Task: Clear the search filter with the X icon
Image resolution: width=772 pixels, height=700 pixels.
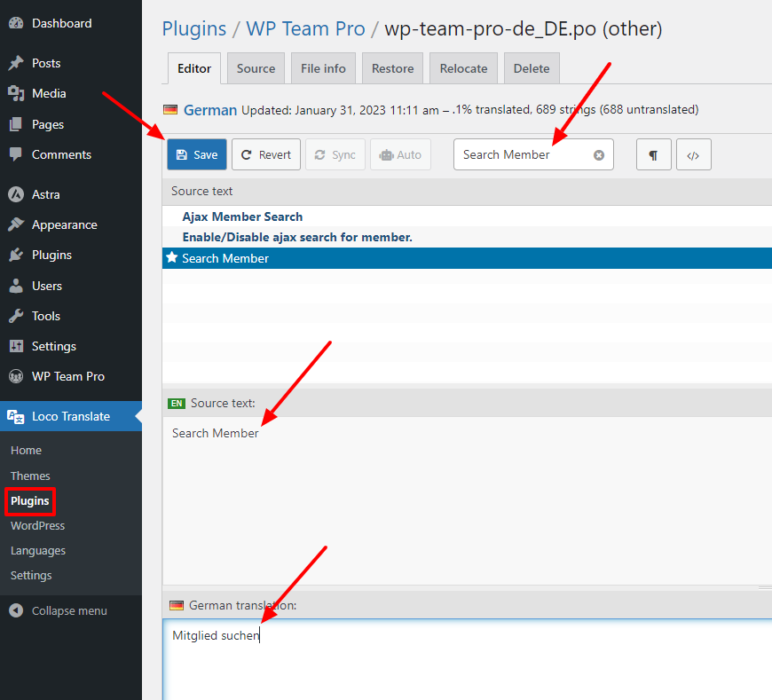Action: click(x=599, y=155)
